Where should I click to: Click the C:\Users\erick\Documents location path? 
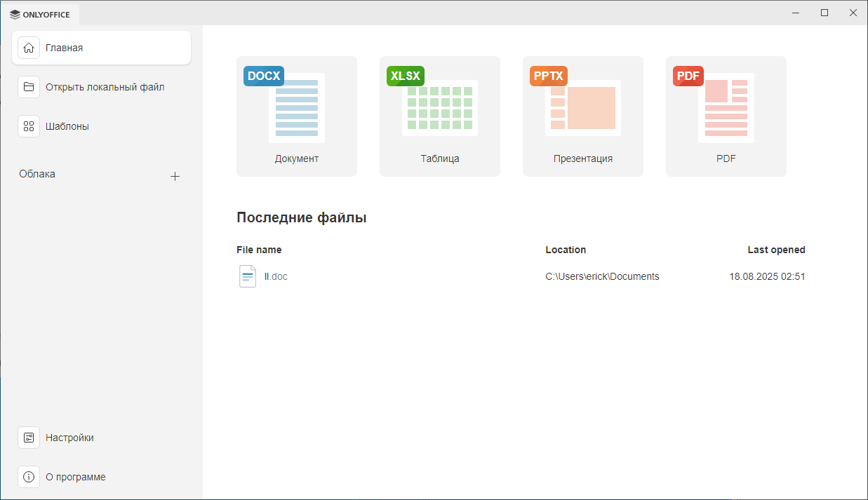coord(602,276)
